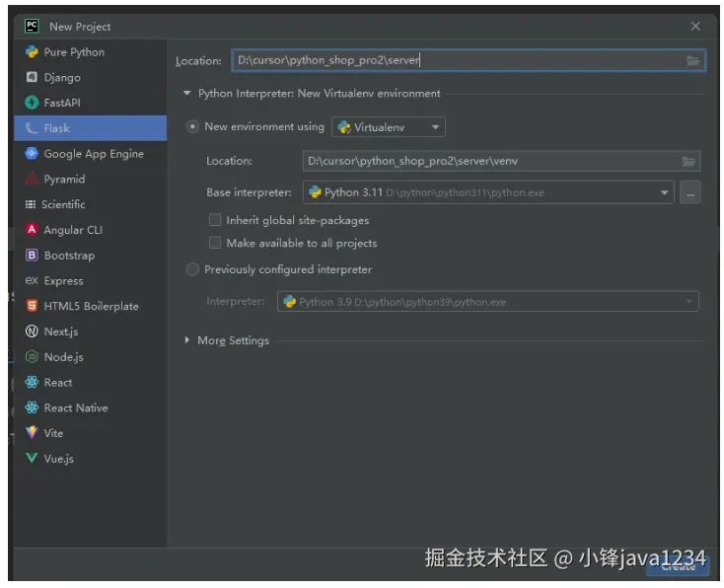Select New environment using radio button
The height and width of the screenshot is (588, 724).
192,126
